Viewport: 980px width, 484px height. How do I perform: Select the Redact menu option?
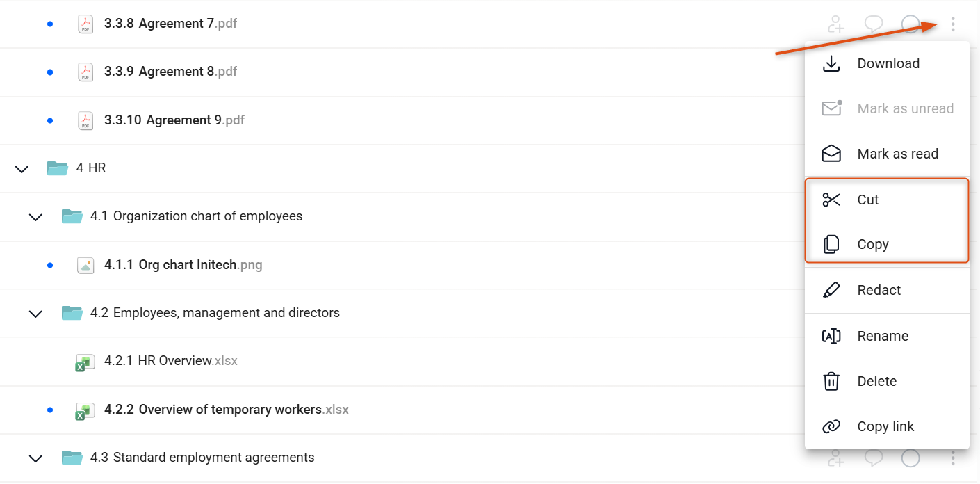point(887,290)
